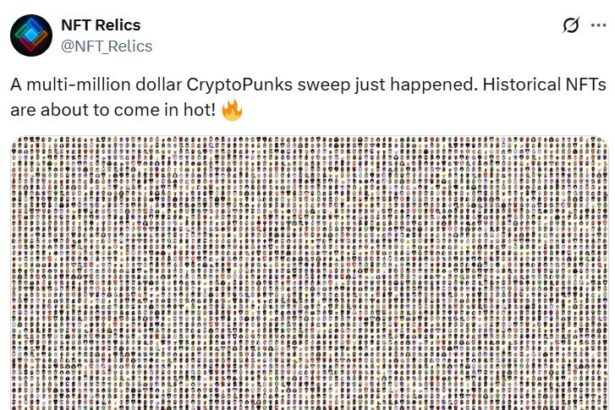Click the word "about" in the tweet

point(62,107)
